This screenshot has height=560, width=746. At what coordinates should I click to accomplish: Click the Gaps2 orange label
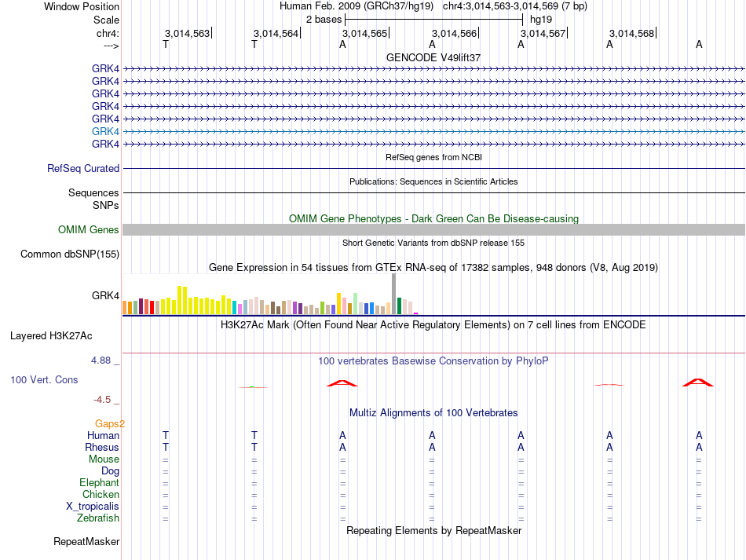click(109, 423)
